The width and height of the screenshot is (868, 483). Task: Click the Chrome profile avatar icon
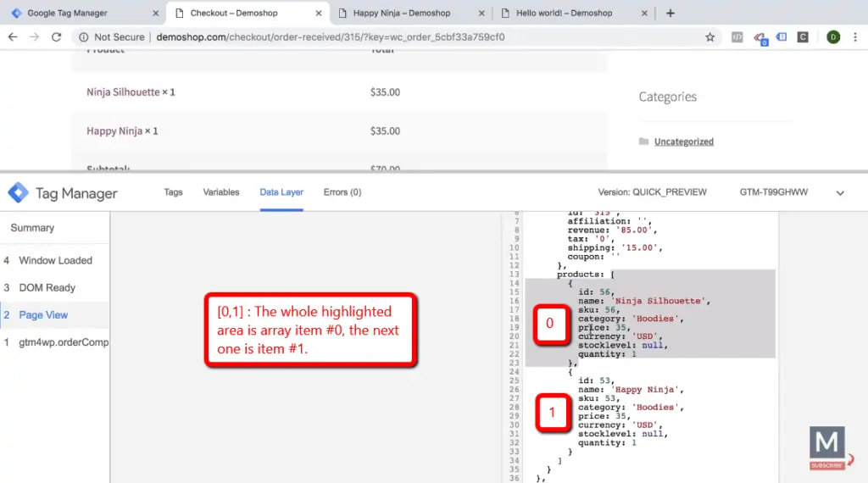pos(832,37)
